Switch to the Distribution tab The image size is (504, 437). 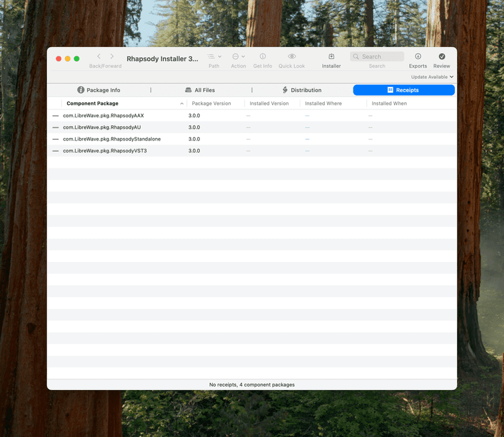302,90
